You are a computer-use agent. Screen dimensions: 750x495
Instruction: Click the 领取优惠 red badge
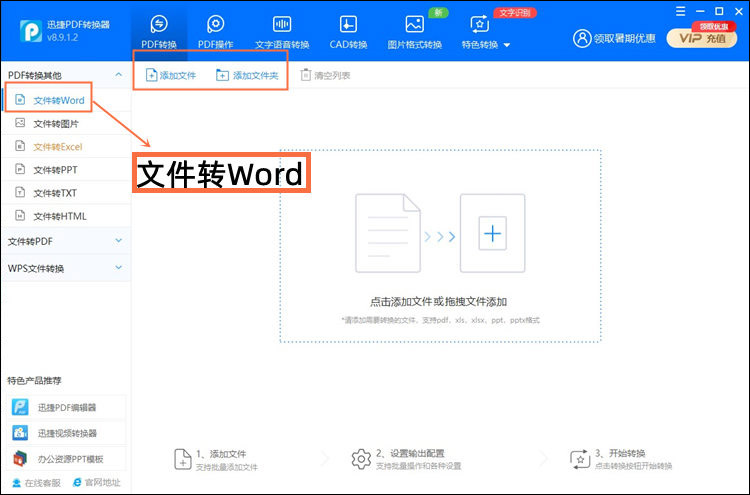point(714,26)
